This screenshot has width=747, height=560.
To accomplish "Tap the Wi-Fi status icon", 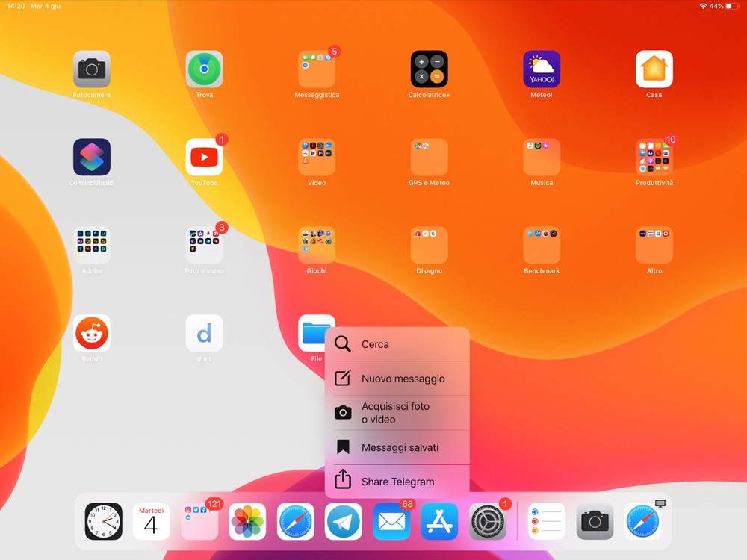I will coord(703,6).
